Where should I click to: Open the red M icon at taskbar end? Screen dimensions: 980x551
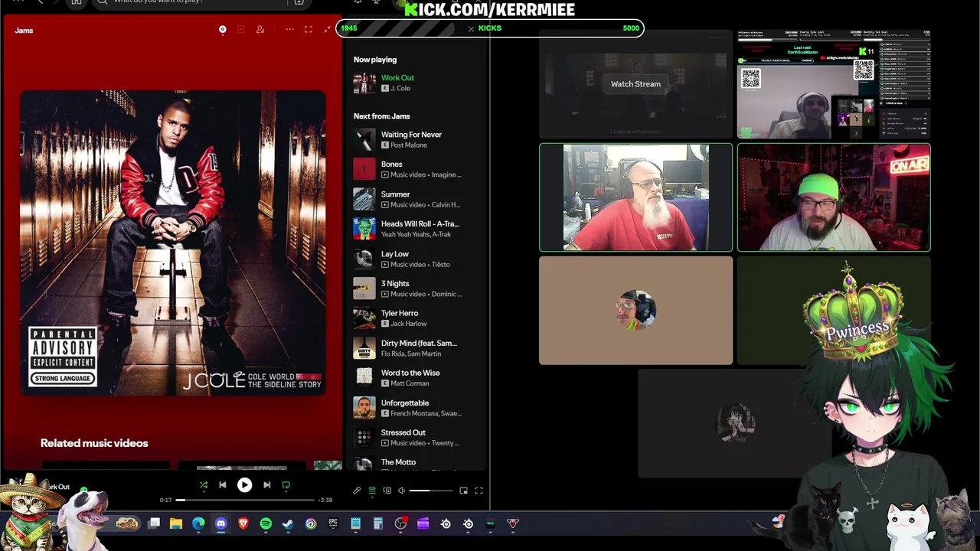513,523
